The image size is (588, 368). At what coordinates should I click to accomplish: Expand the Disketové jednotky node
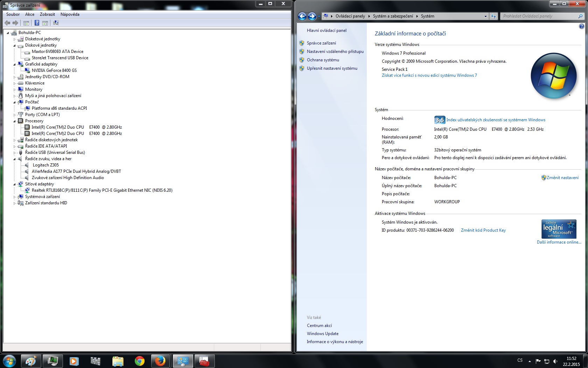pyautogui.click(x=14, y=39)
